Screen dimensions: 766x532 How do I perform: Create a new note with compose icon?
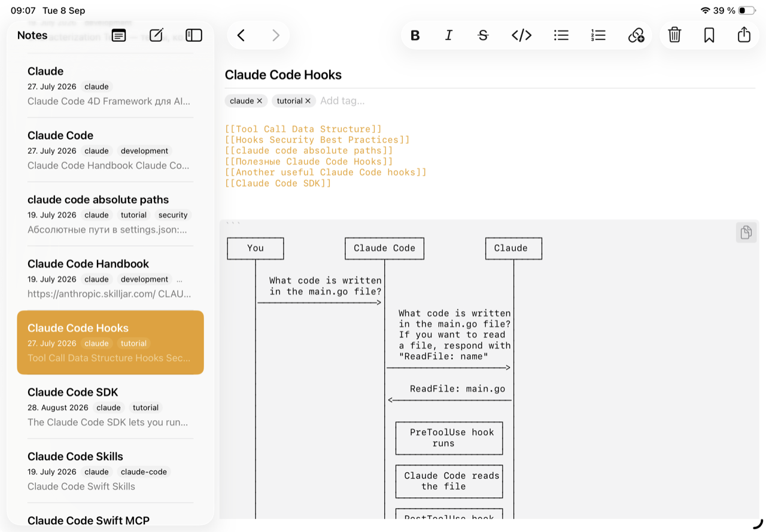[x=156, y=35]
